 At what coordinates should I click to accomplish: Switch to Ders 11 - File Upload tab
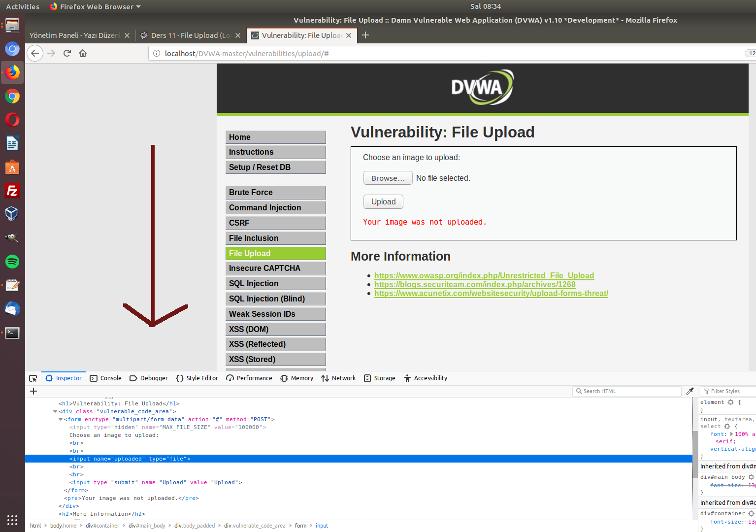coord(186,35)
